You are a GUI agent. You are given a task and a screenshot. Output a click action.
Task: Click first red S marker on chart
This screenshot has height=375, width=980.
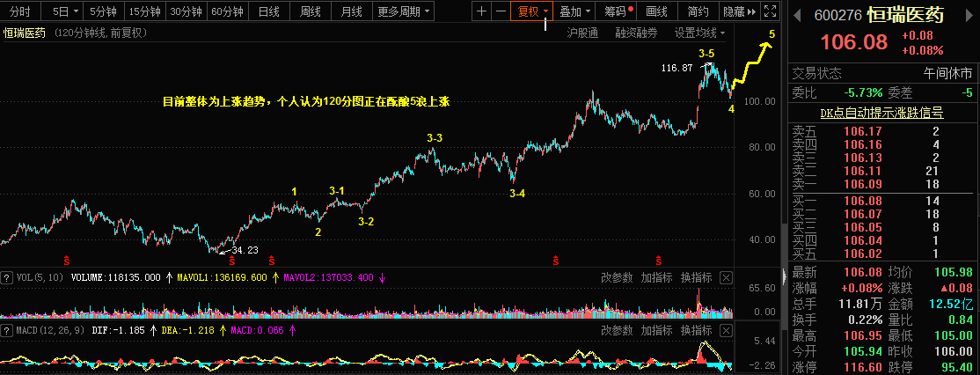66,260
